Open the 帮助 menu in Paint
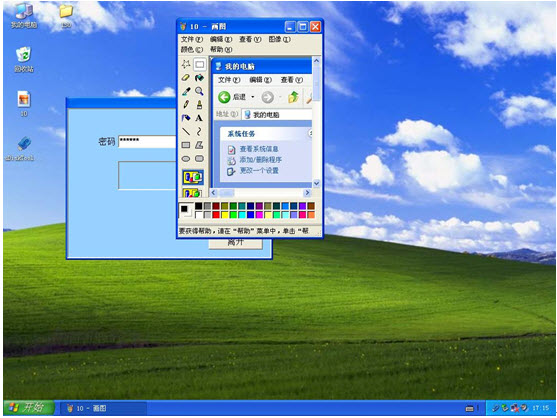The image size is (557, 418). pos(221,49)
